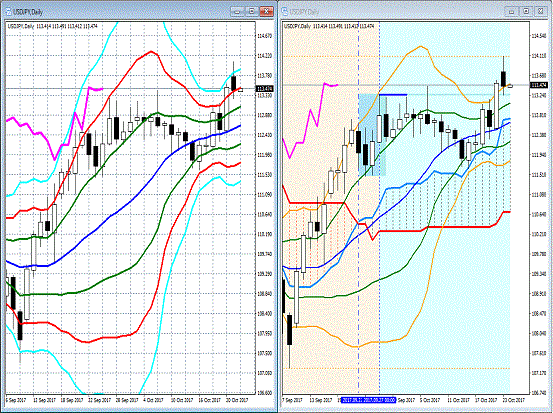
Task: Click the '11 Oct 2017' date on right chart
Action: point(458,400)
